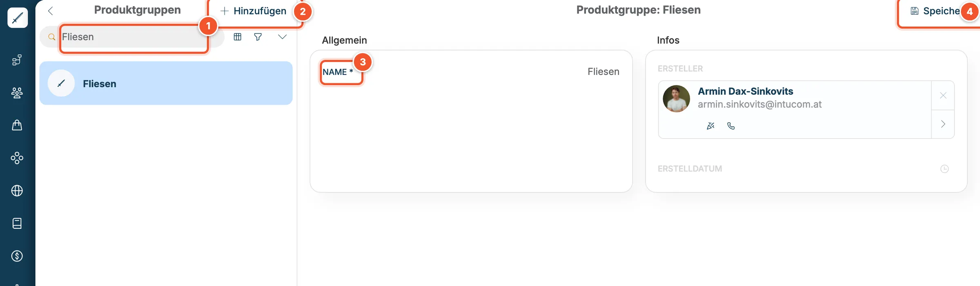Open the workflow diagram sidebar icon
This screenshot has height=286, width=980.
coord(17,60)
